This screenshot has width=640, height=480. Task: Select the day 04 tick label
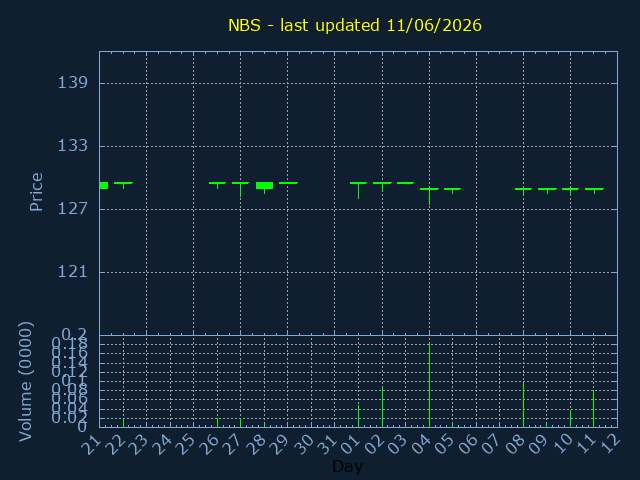coord(421,444)
